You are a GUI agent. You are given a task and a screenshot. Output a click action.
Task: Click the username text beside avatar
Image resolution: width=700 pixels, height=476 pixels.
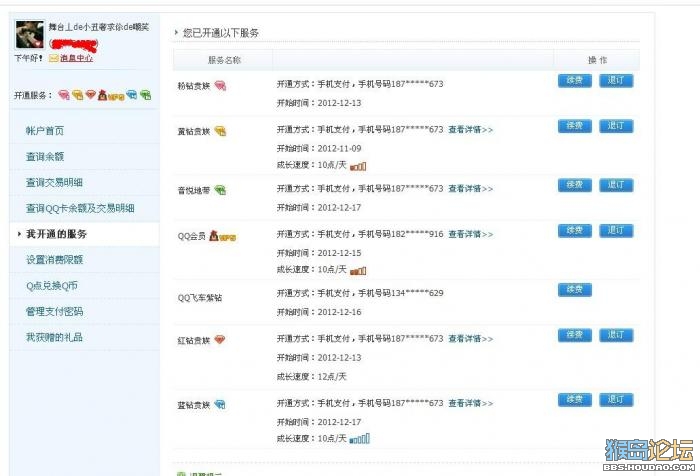click(x=99, y=27)
